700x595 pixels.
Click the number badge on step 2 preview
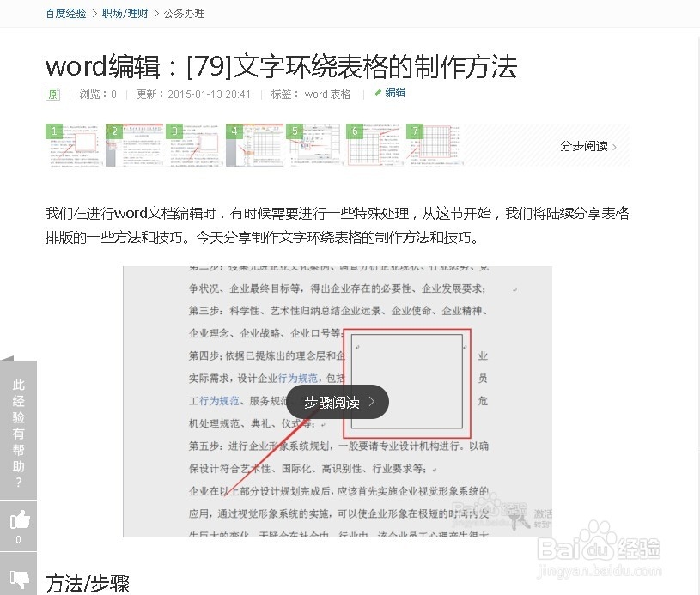(114, 131)
